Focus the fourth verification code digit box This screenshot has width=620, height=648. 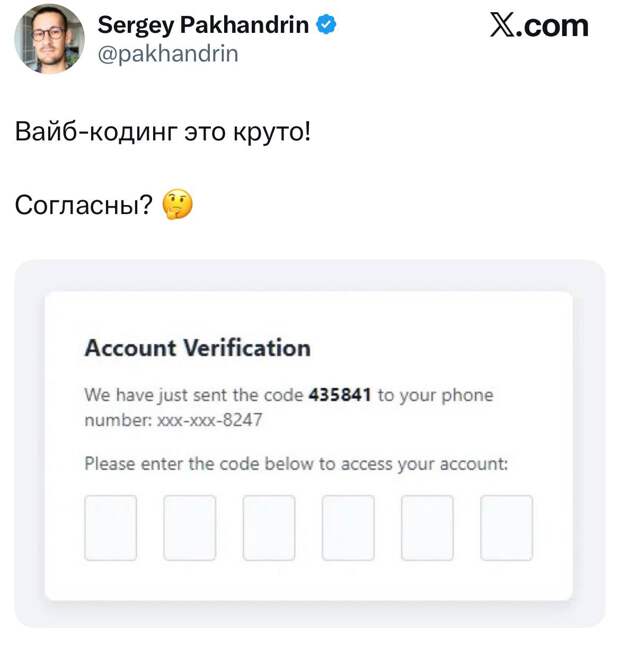tap(348, 528)
